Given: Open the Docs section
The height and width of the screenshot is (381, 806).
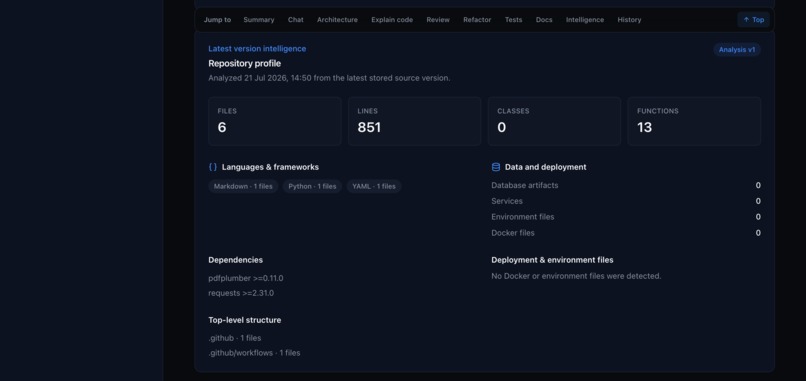Looking at the screenshot, I should (544, 20).
